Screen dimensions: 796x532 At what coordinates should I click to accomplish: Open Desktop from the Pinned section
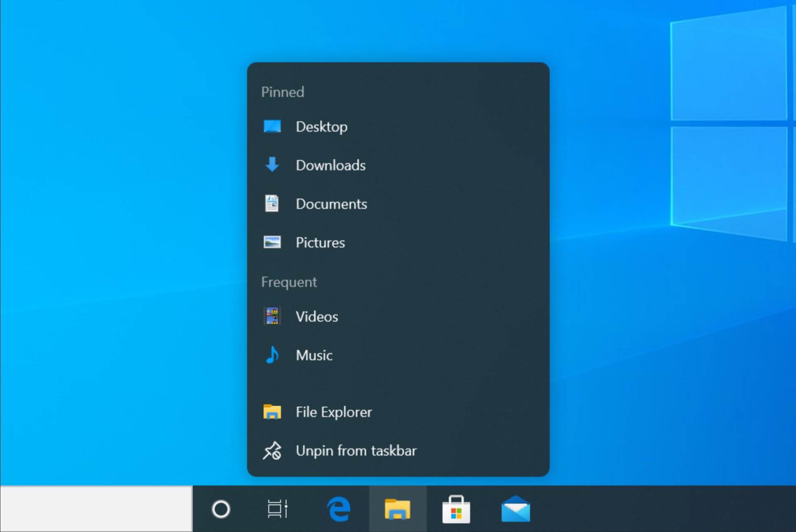click(322, 126)
